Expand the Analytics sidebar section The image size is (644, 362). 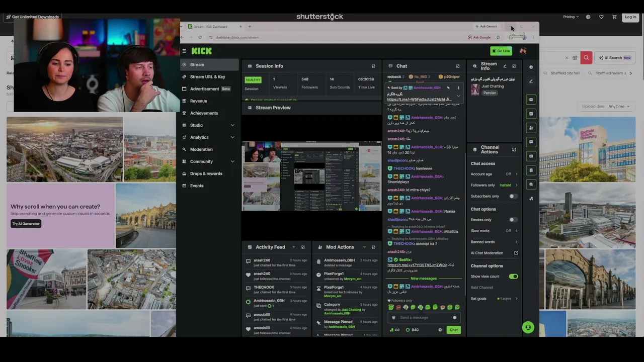pyautogui.click(x=232, y=137)
